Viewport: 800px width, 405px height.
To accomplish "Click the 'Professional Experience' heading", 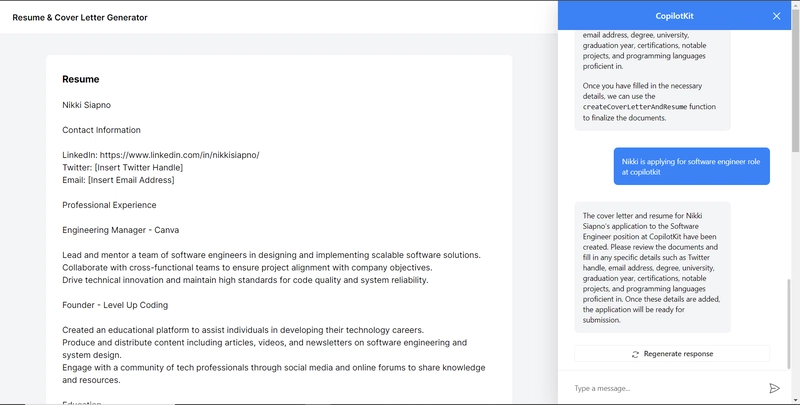I will 109,205.
